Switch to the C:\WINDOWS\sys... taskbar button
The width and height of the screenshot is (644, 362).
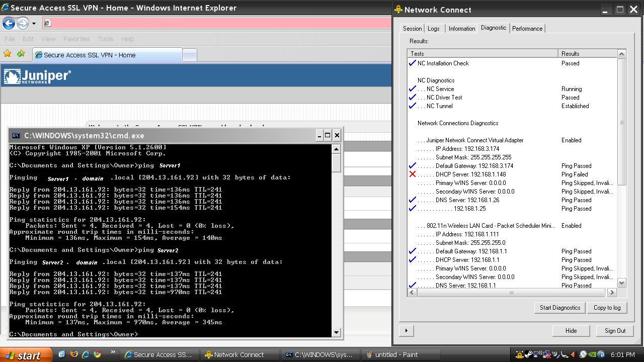click(319, 354)
